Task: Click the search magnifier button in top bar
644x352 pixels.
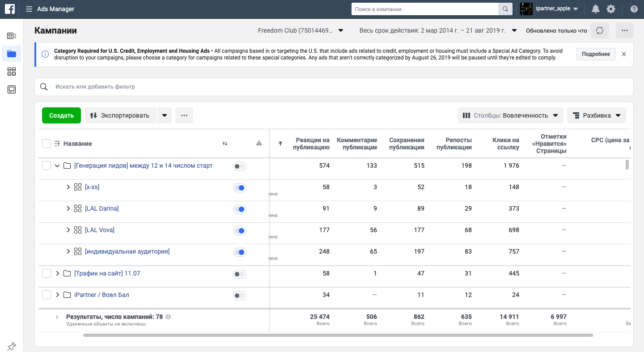Action: [x=505, y=9]
